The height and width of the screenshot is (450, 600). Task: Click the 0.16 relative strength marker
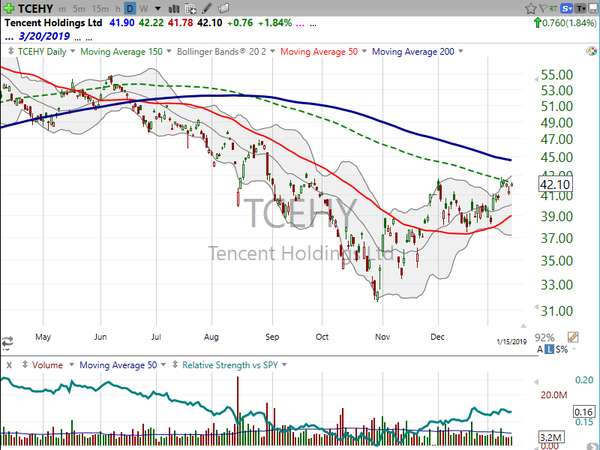point(583,412)
